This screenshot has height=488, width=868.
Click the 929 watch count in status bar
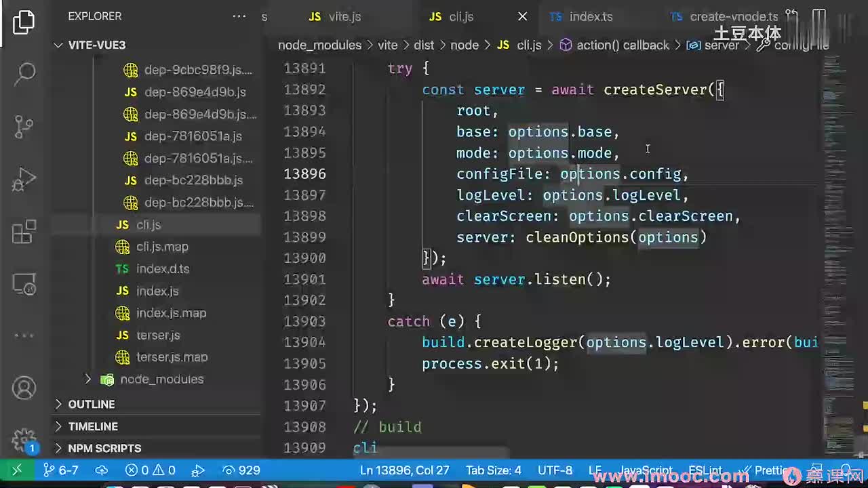click(x=241, y=470)
